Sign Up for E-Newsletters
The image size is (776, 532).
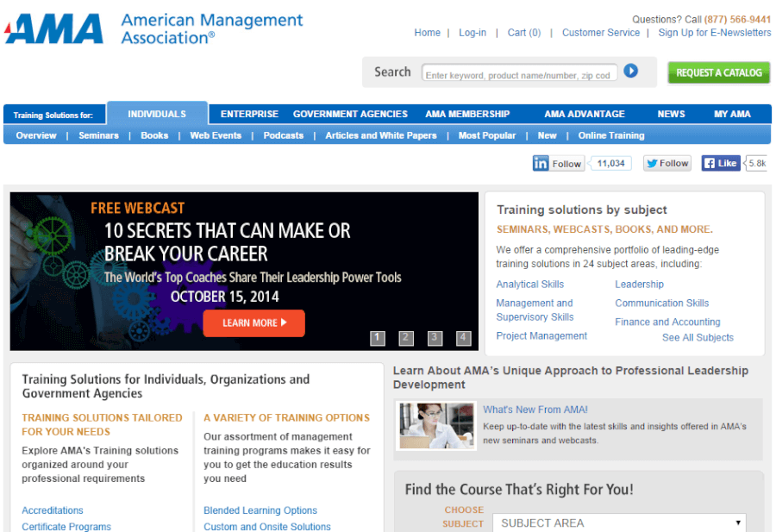tap(715, 33)
